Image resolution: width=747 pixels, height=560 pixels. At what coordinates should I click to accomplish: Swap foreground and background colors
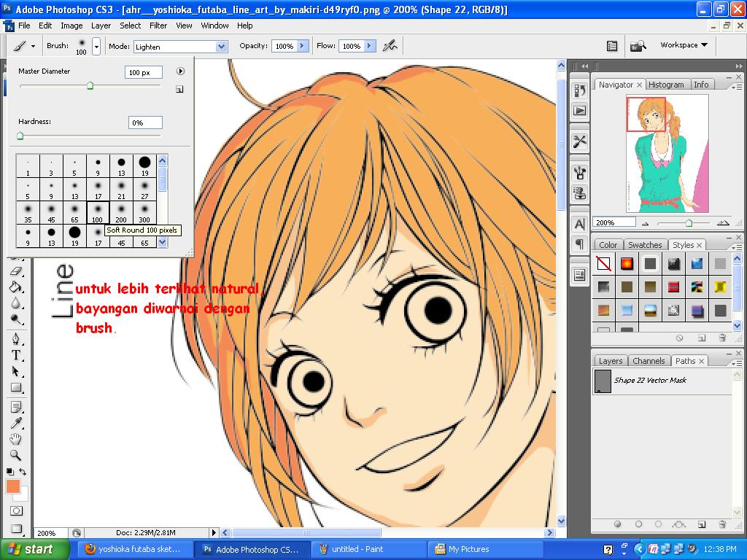coord(23,472)
